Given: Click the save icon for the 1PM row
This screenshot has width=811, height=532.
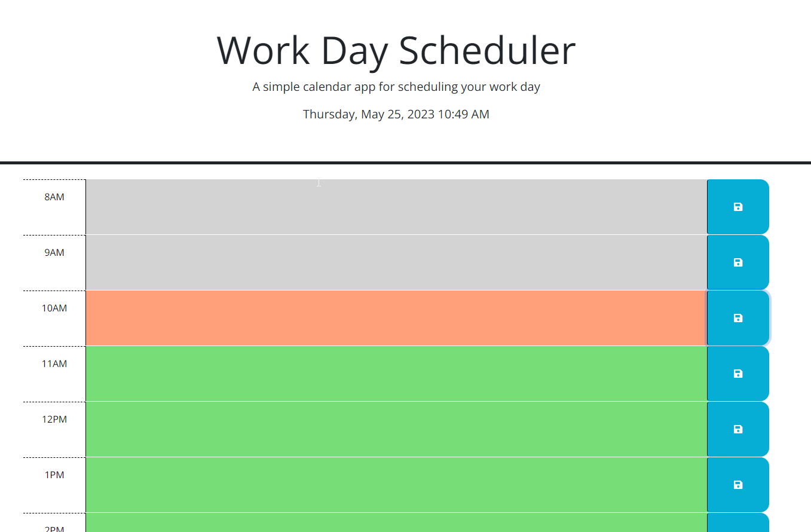Looking at the screenshot, I should pos(737,484).
